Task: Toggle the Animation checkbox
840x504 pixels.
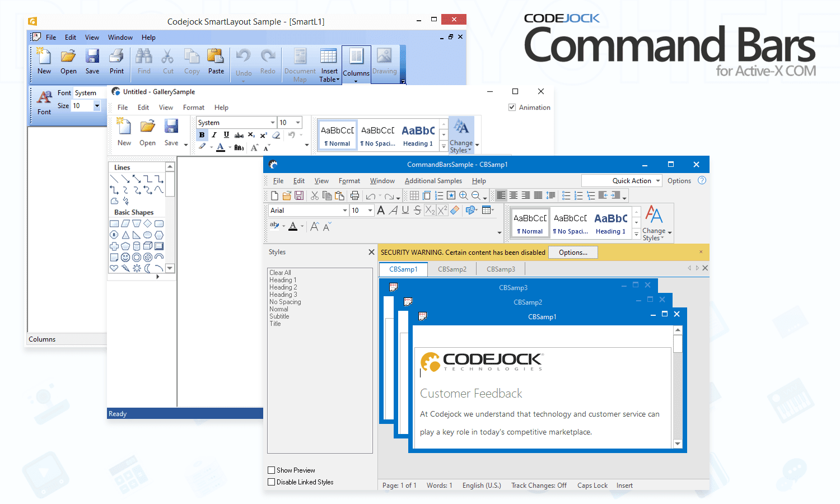Action: tap(512, 107)
